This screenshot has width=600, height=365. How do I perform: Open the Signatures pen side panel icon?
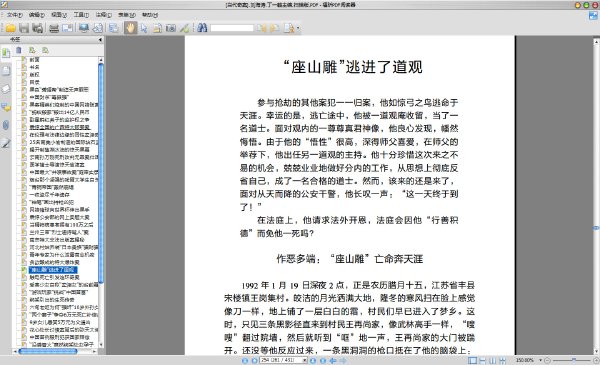pos(6,143)
